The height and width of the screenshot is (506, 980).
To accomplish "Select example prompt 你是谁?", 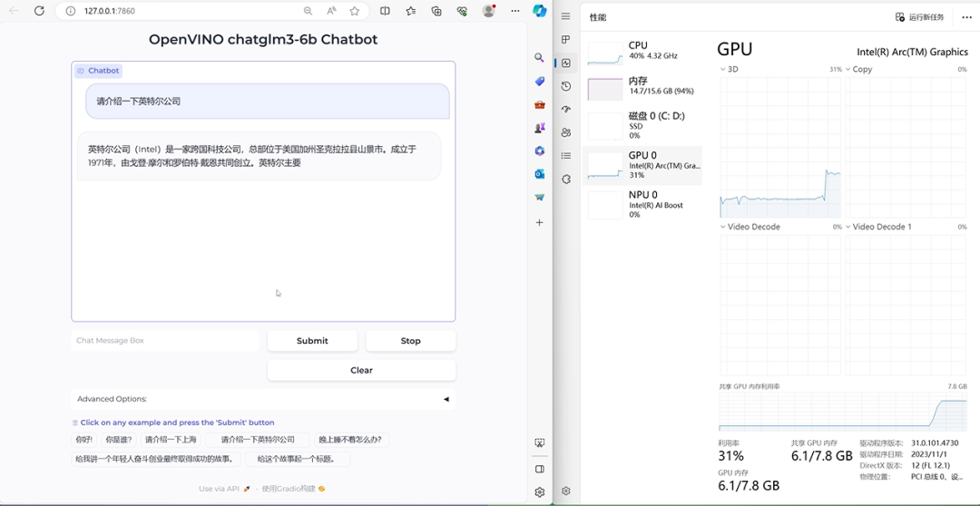I will (x=118, y=440).
